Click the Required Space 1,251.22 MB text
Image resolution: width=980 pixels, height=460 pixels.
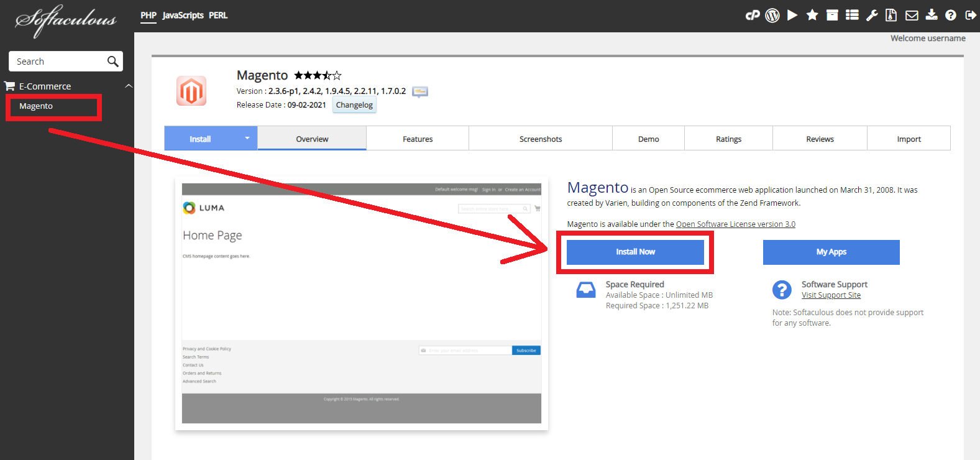657,306
